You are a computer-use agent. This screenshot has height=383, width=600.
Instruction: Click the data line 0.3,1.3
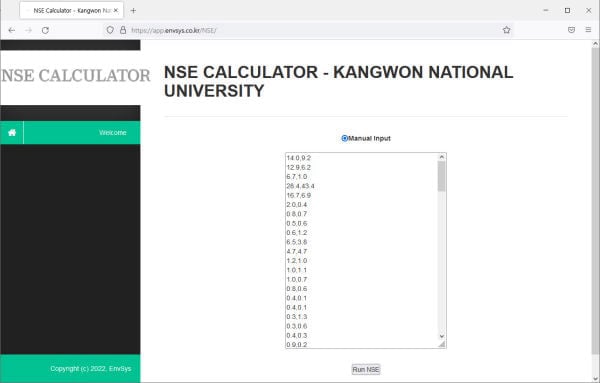pyautogui.click(x=297, y=317)
